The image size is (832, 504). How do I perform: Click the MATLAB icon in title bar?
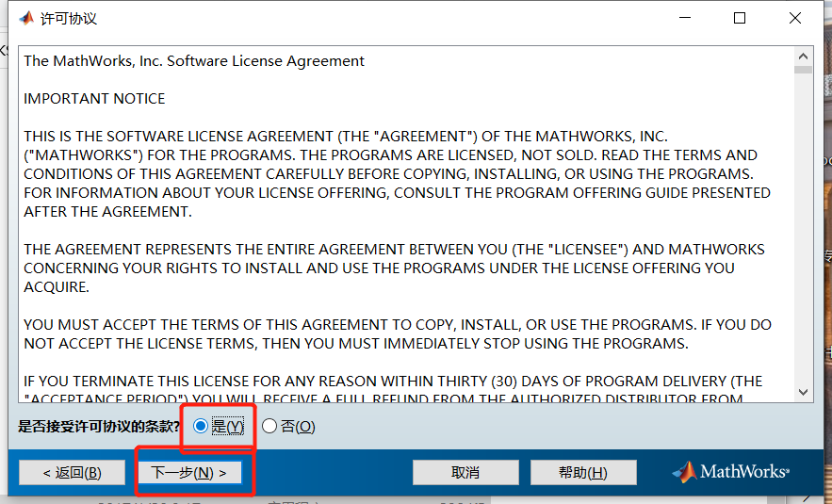[x=26, y=19]
